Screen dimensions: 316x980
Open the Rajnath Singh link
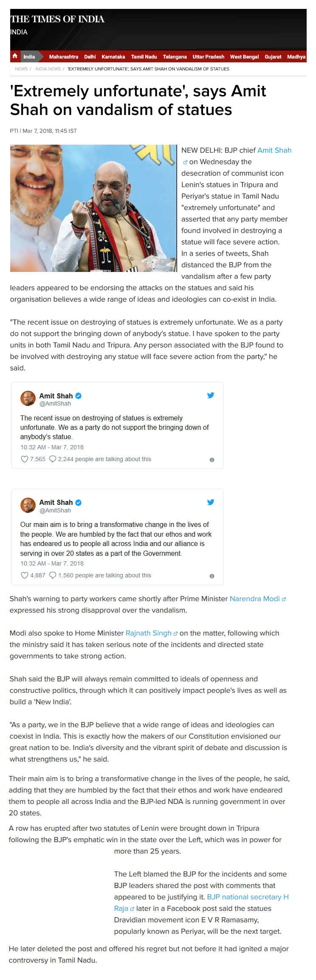149,633
